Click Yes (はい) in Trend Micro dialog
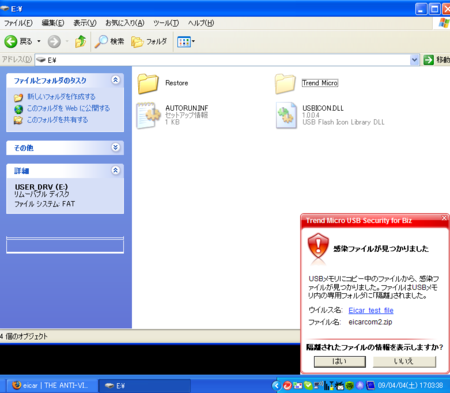The width and height of the screenshot is (450, 393). click(339, 361)
